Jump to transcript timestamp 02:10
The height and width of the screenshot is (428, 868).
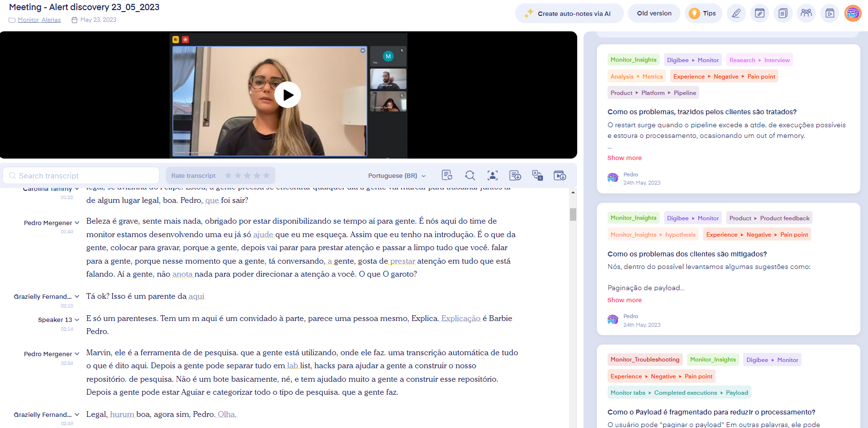click(x=67, y=306)
